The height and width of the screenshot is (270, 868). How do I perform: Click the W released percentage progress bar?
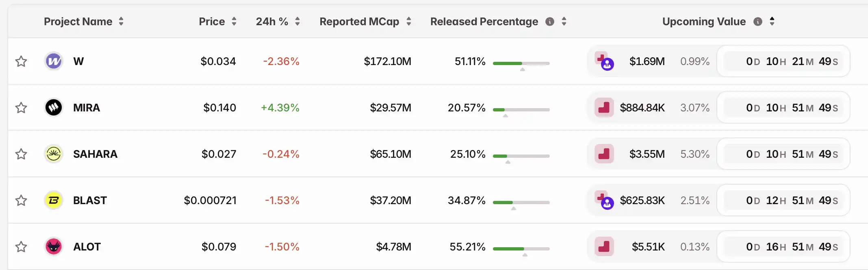pyautogui.click(x=521, y=63)
